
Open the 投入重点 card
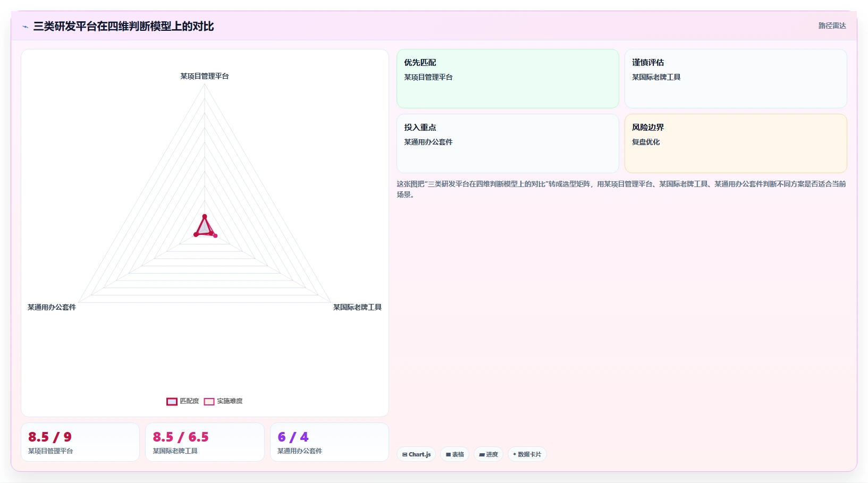[x=508, y=143]
